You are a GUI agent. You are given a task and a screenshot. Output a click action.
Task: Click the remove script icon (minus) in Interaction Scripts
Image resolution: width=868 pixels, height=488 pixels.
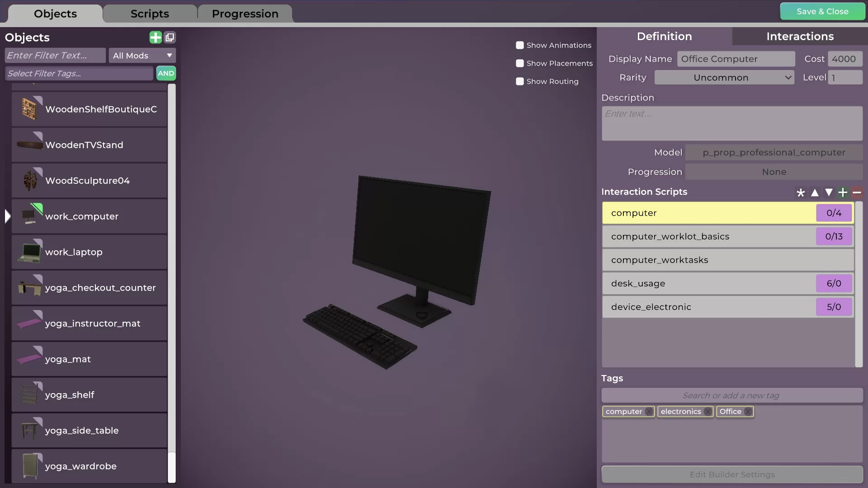(857, 192)
